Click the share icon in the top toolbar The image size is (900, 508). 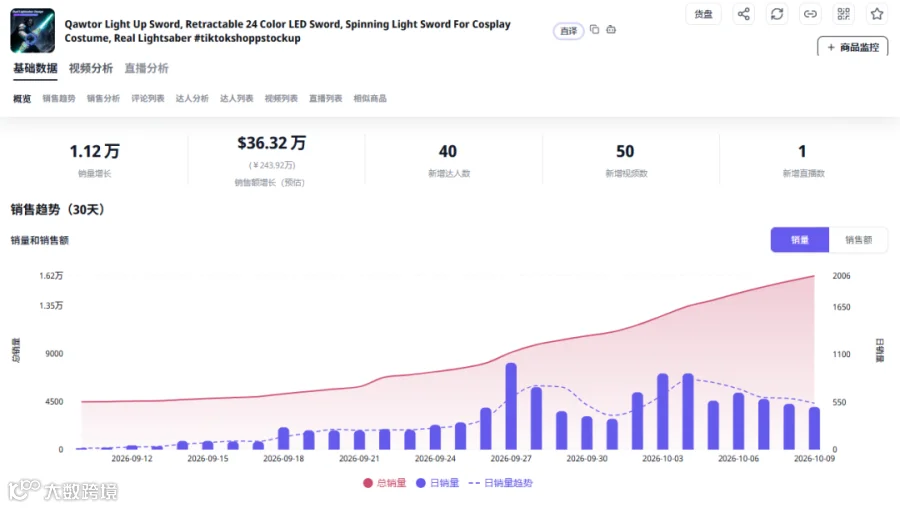743,14
